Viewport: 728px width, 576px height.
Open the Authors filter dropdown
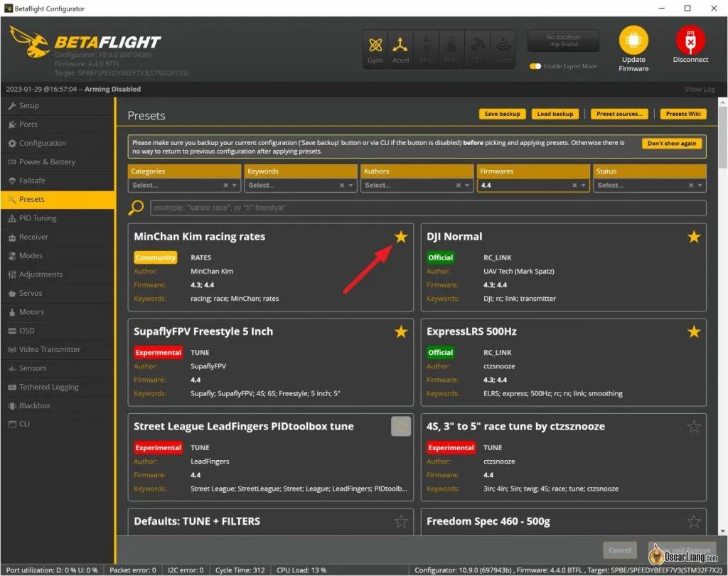click(x=467, y=186)
